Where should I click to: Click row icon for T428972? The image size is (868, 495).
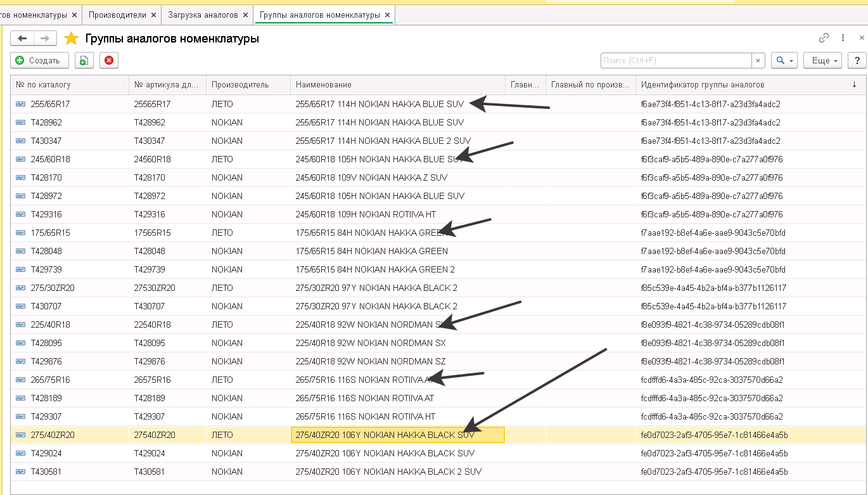21,195
